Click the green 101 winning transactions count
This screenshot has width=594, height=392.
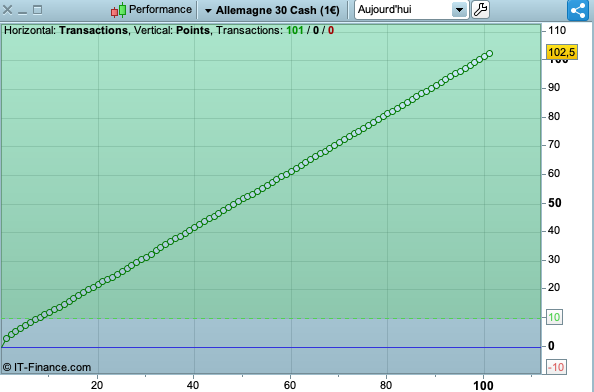[295, 30]
